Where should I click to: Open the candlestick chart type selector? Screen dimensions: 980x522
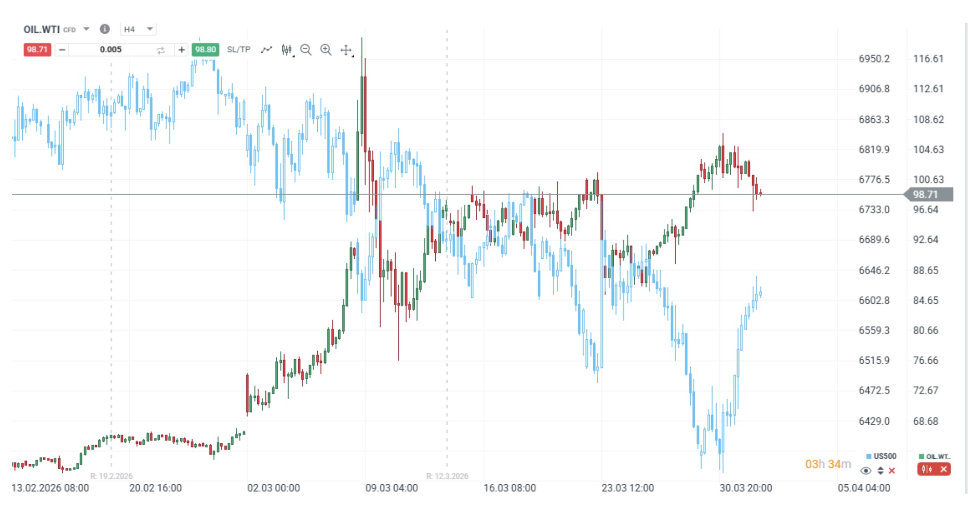(287, 50)
